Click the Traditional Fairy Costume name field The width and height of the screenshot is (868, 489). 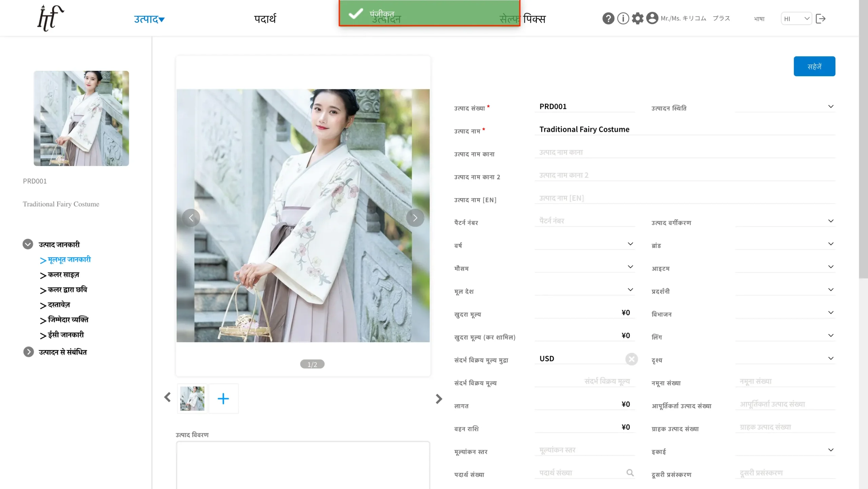pos(685,129)
